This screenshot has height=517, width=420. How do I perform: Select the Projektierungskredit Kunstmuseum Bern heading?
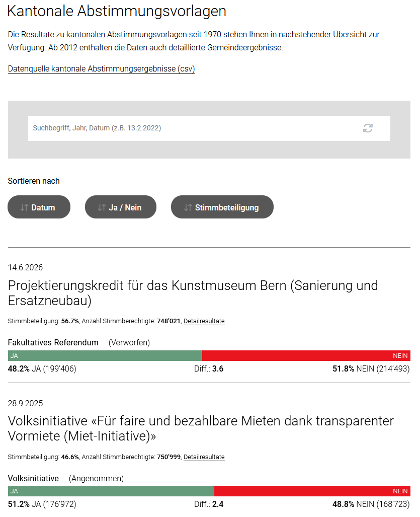(x=193, y=293)
